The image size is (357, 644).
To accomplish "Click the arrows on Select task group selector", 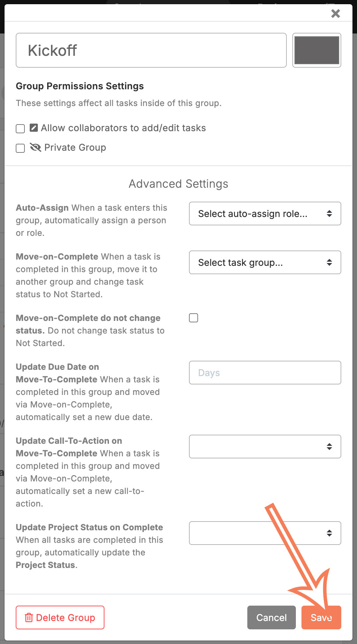I will pyautogui.click(x=329, y=262).
